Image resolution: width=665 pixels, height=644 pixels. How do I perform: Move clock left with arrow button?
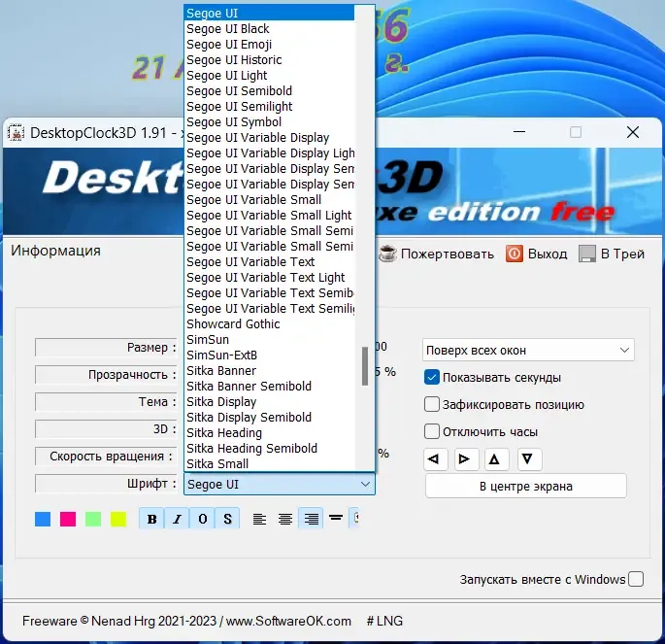436,459
